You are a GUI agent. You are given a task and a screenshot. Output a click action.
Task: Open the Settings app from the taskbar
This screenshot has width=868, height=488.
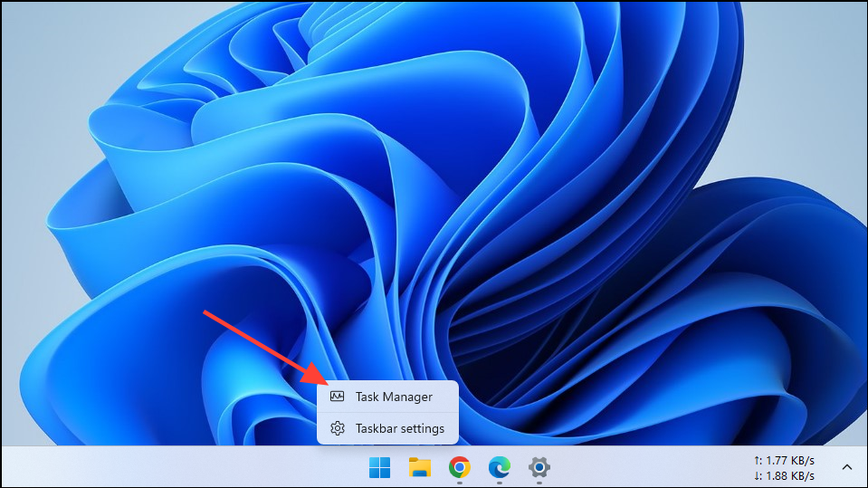tap(539, 467)
